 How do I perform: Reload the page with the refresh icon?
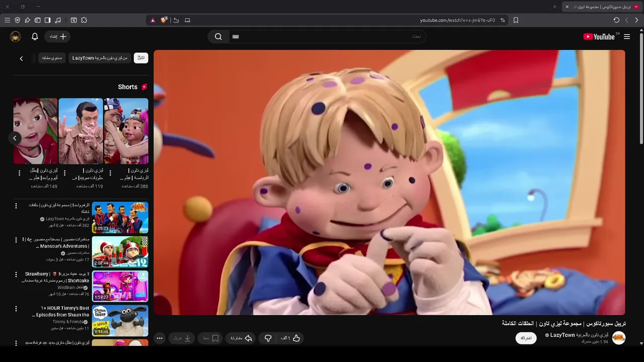click(x=616, y=20)
